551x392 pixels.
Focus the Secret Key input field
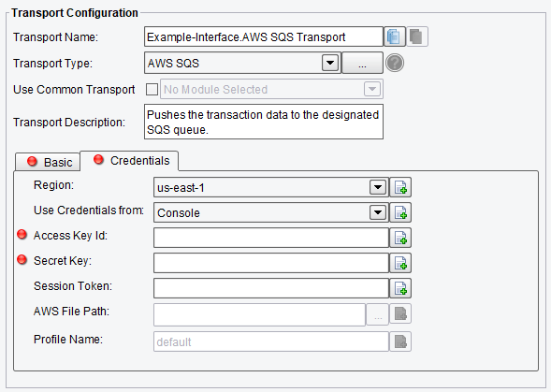271,263
